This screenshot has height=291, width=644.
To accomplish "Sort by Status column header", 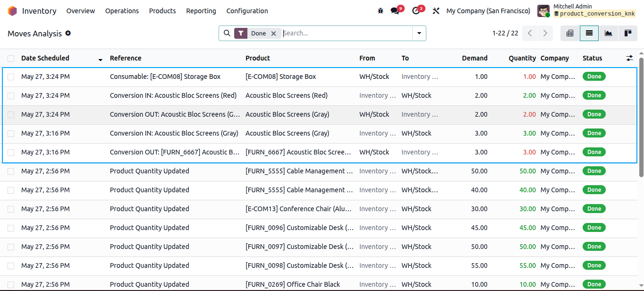I will pos(593,58).
